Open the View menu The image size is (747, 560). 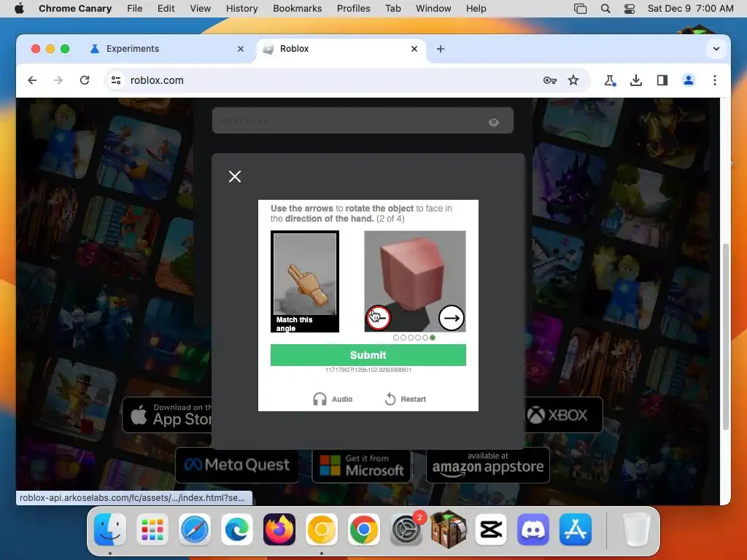(x=200, y=8)
